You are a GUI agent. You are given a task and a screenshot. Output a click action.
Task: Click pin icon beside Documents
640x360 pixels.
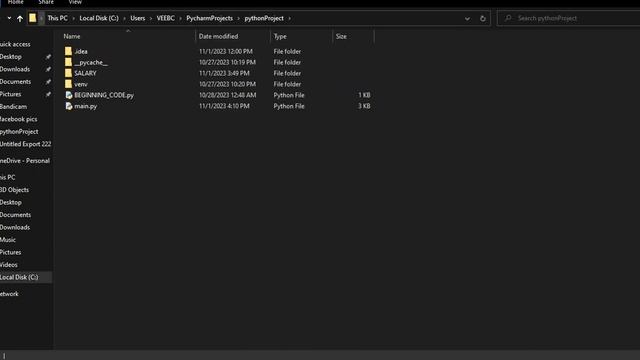[x=48, y=82]
